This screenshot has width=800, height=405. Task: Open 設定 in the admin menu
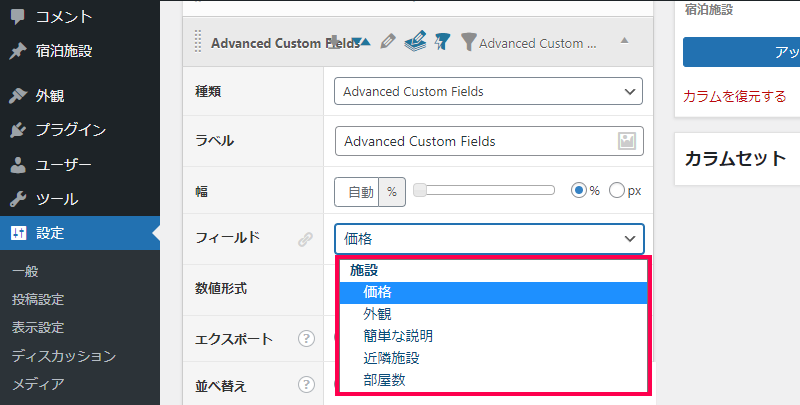80,233
